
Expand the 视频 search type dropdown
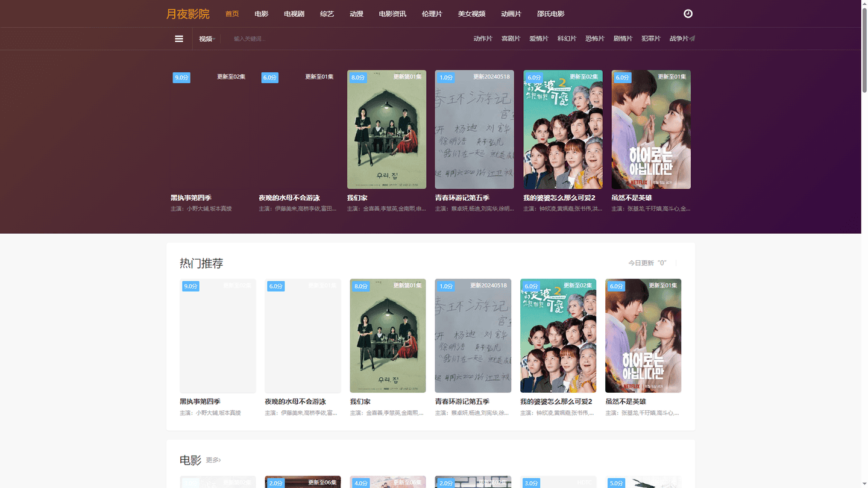tap(207, 39)
